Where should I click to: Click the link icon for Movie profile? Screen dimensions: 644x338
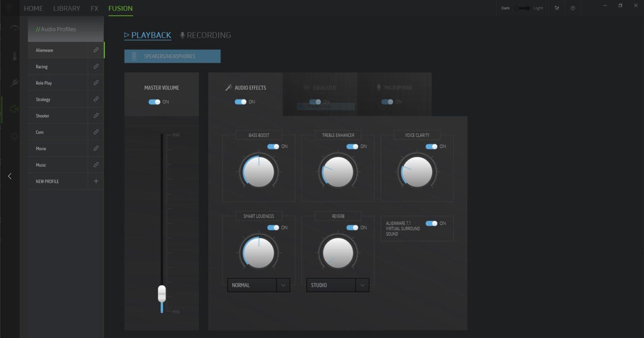click(x=96, y=149)
